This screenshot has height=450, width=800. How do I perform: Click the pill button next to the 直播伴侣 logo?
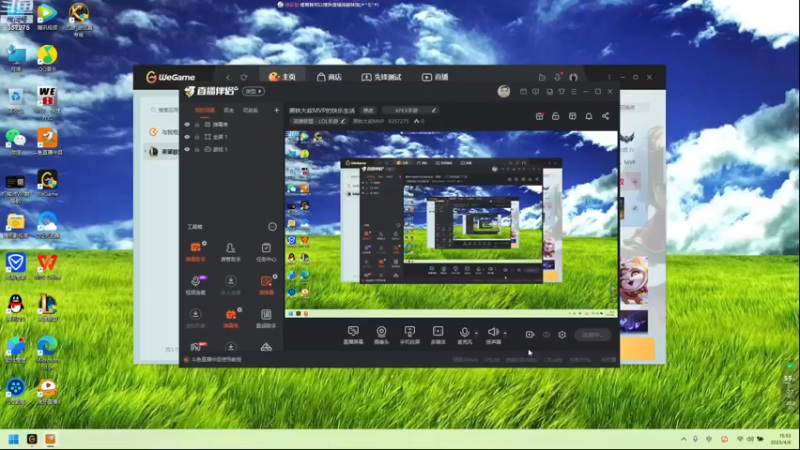[253, 91]
